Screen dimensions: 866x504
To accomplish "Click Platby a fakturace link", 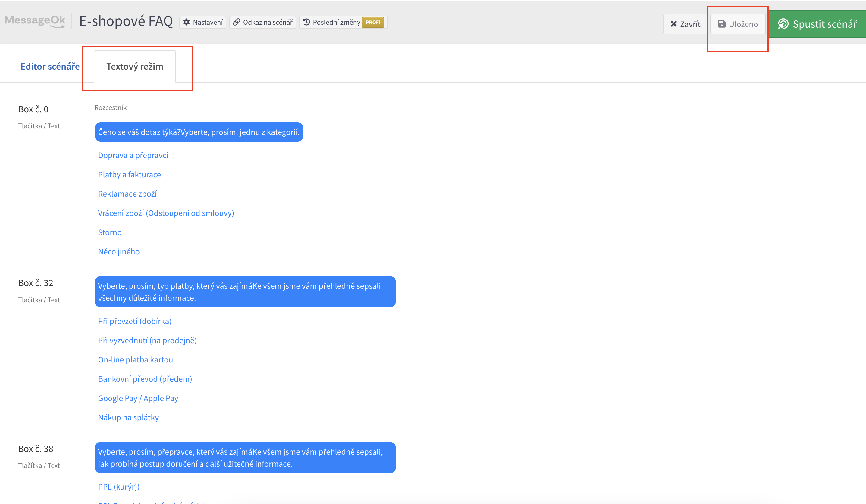I will click(129, 174).
